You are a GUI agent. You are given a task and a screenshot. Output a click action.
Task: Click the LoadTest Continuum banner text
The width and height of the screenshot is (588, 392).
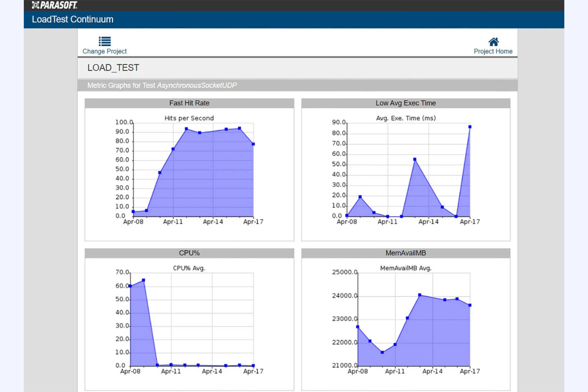pyautogui.click(x=72, y=19)
